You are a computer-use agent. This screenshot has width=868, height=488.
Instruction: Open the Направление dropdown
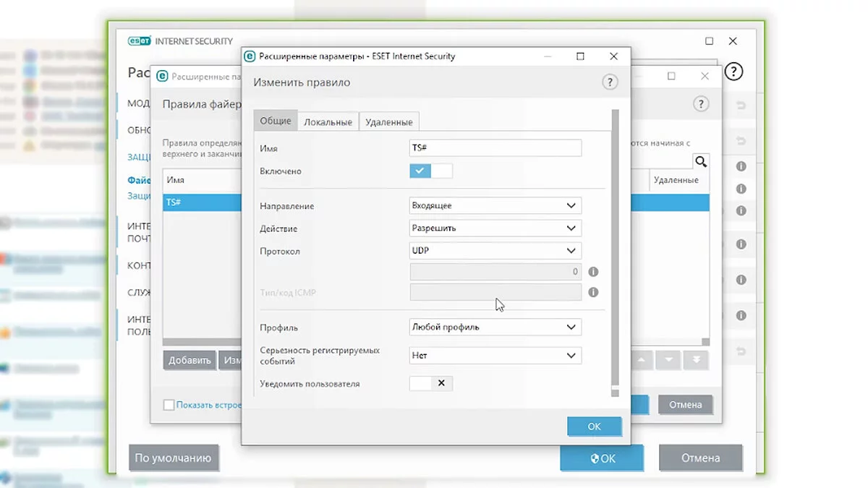click(x=495, y=206)
